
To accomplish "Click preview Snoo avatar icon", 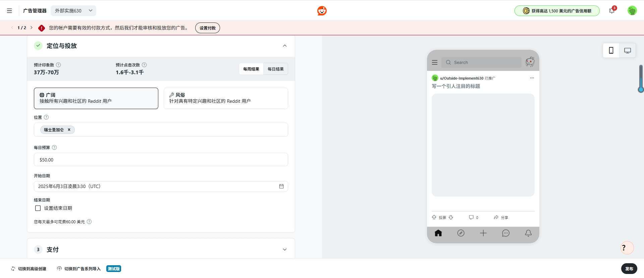I will tap(530, 62).
